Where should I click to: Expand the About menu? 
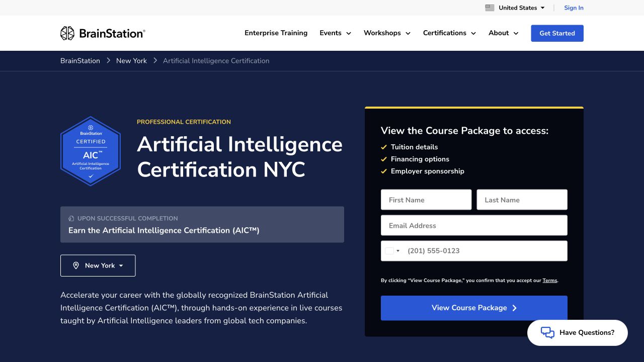(503, 33)
